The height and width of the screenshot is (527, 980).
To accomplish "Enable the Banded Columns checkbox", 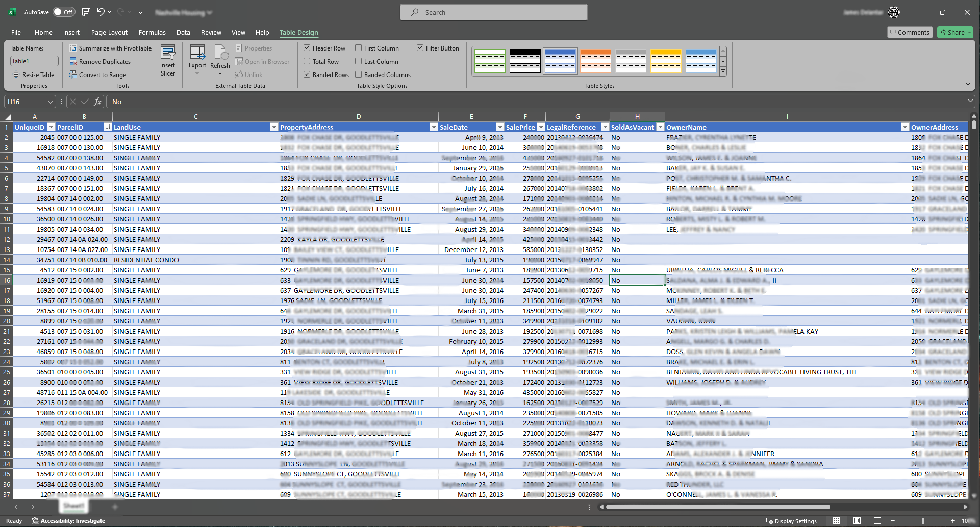I will pyautogui.click(x=359, y=74).
